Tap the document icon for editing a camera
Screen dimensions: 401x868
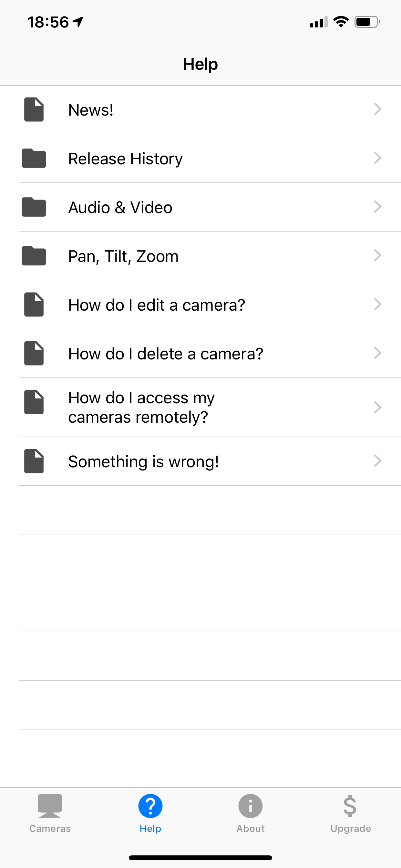34,305
